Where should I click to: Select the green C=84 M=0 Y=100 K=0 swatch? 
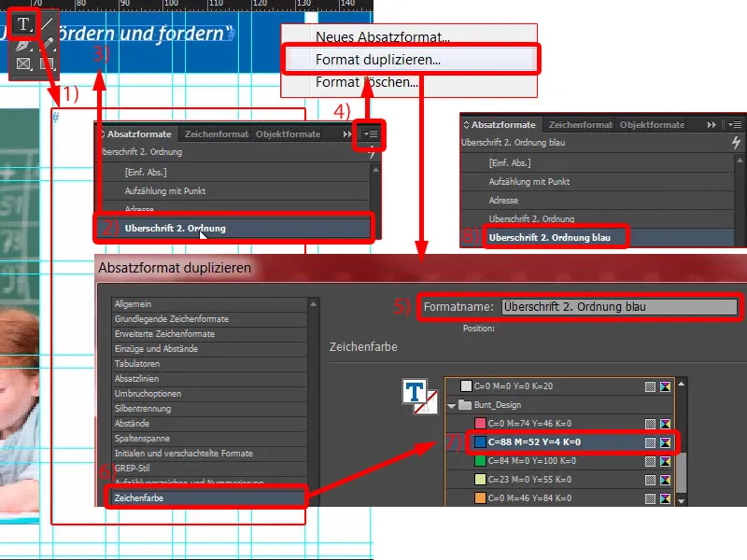pyautogui.click(x=480, y=461)
